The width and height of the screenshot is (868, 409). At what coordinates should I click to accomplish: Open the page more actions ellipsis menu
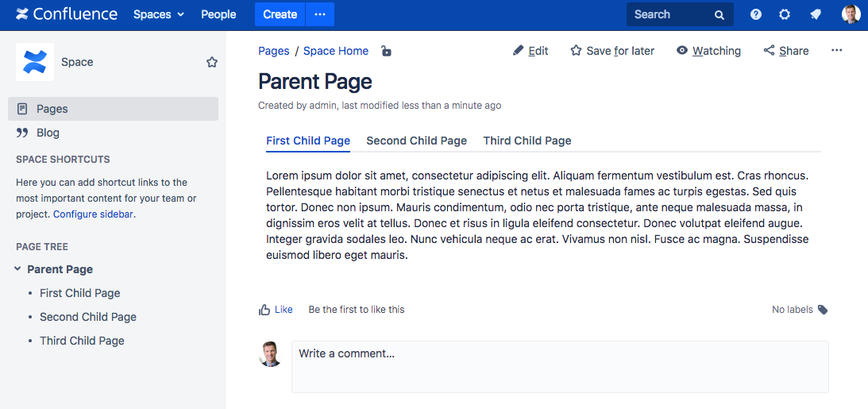[836, 51]
